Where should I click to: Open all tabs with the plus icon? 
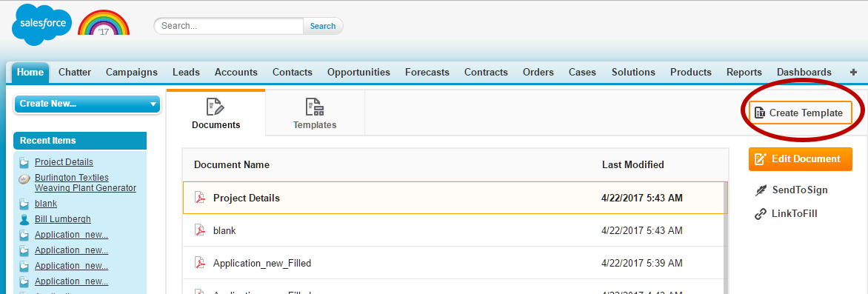(x=853, y=72)
